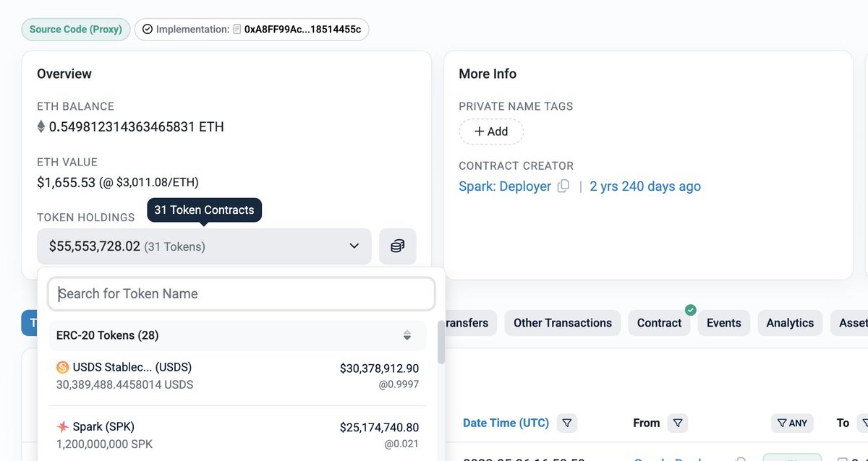Filter transactions by Date Time column
868x461 pixels.
(567, 423)
